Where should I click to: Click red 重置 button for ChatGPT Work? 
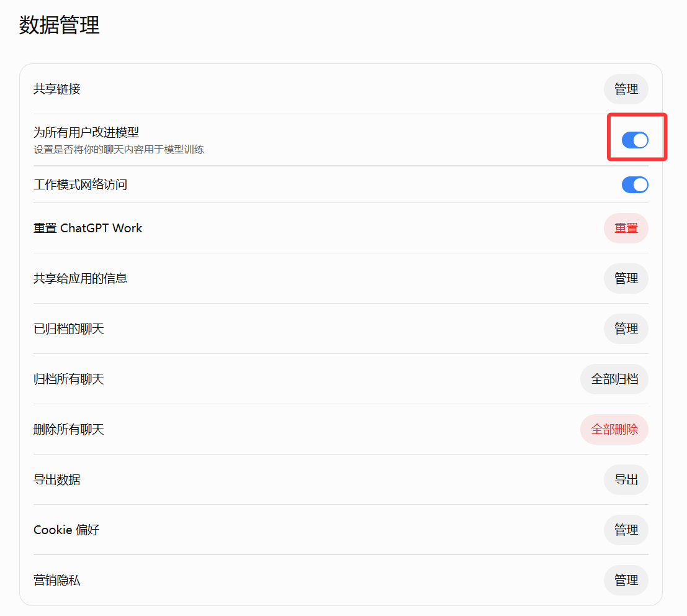pyautogui.click(x=626, y=228)
